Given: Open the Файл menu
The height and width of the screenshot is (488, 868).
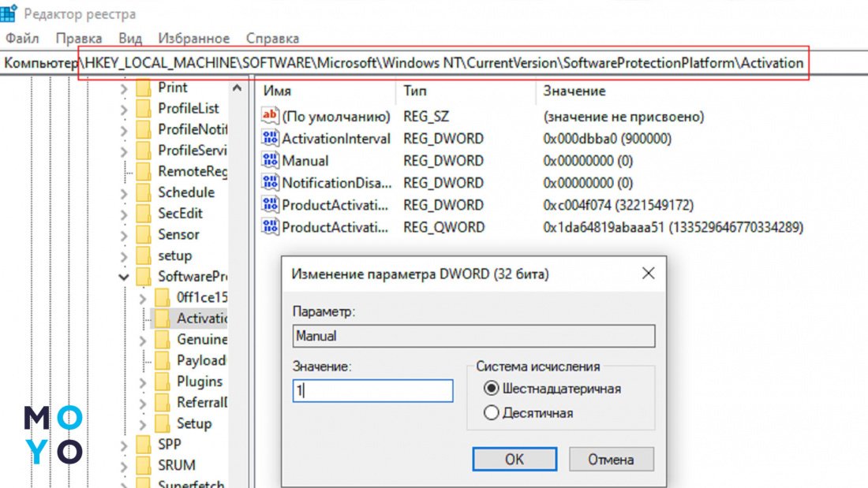Looking at the screenshot, I should point(21,38).
